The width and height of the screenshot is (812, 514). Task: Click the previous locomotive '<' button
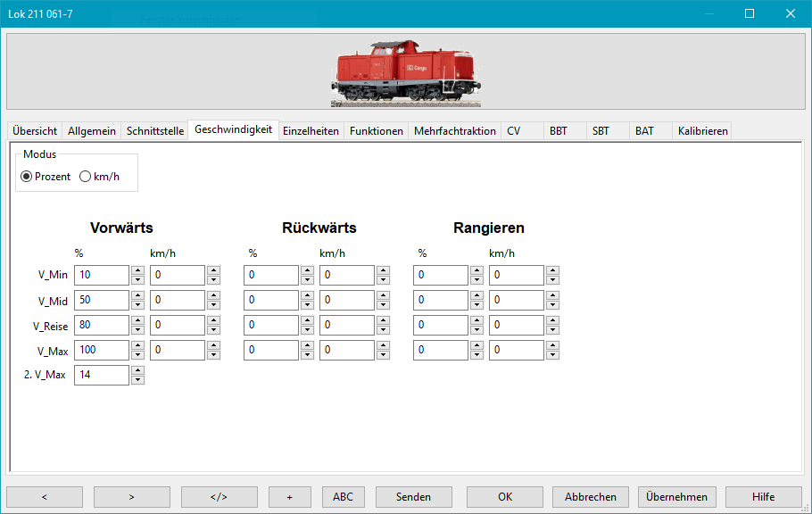pos(45,497)
